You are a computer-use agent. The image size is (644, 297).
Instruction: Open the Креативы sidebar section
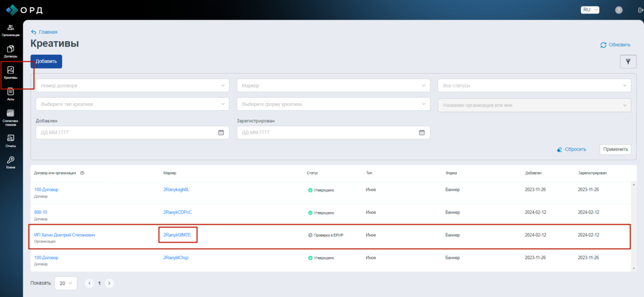pyautogui.click(x=10, y=72)
